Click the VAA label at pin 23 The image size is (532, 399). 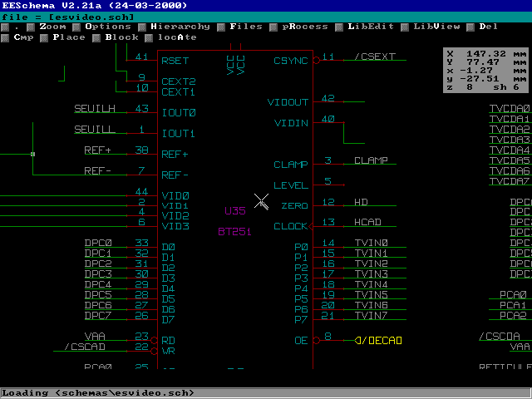click(95, 336)
